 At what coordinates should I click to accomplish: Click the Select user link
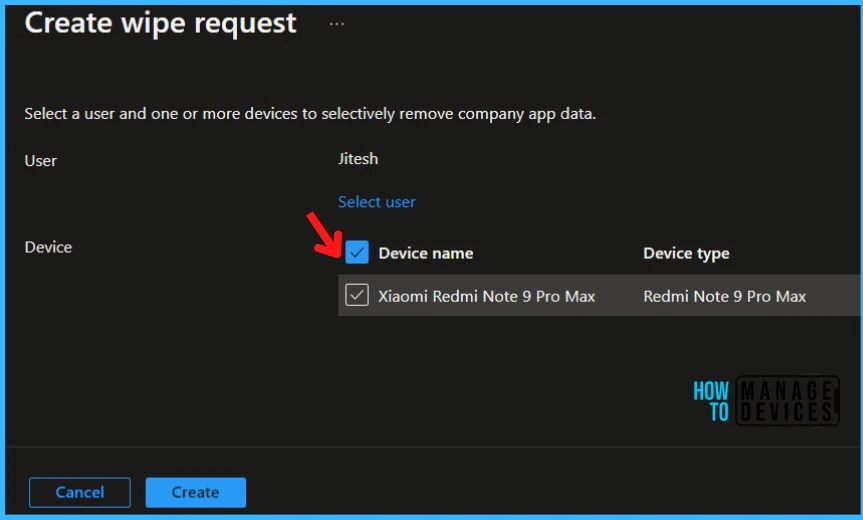376,202
